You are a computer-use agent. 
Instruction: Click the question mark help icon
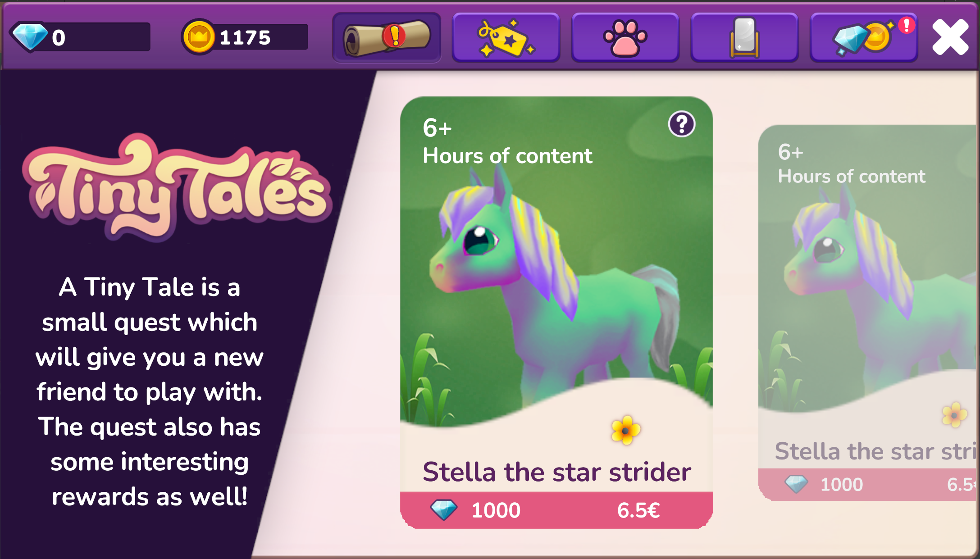pos(682,124)
